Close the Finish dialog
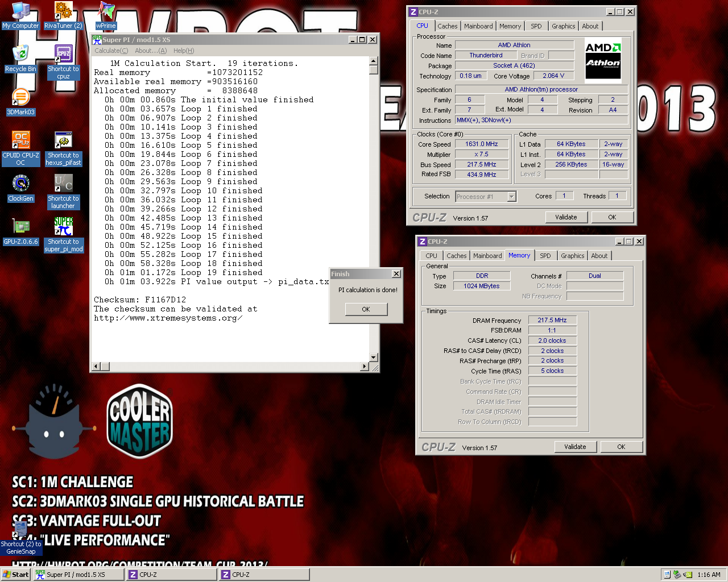Screen dimensions: 728x582 click(396, 274)
